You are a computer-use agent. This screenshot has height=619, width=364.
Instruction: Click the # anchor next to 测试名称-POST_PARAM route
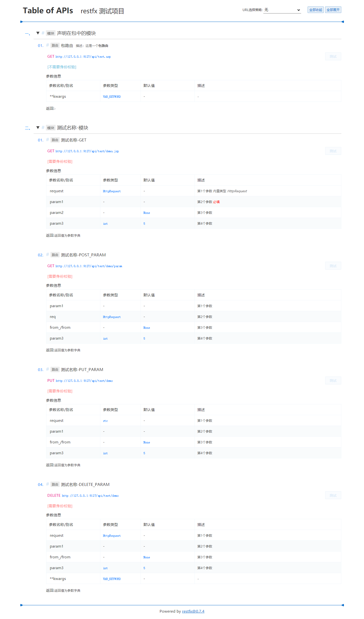[47, 255]
